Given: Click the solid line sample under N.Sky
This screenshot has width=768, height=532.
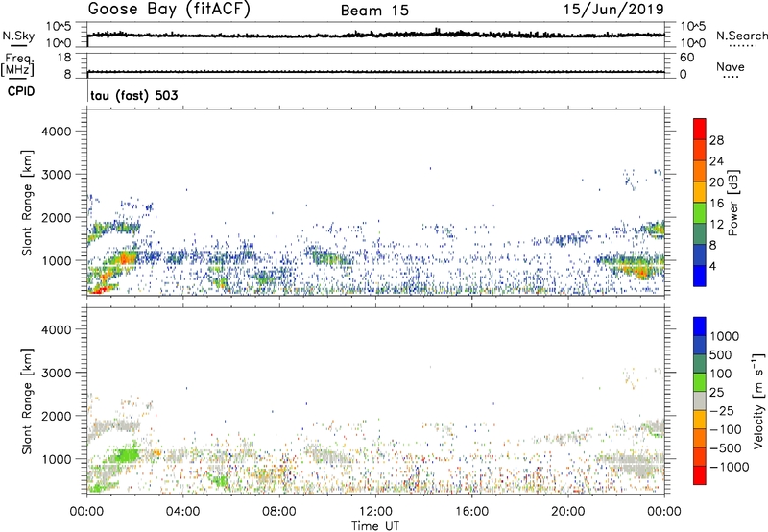Looking at the screenshot, I should pyautogui.click(x=18, y=45).
